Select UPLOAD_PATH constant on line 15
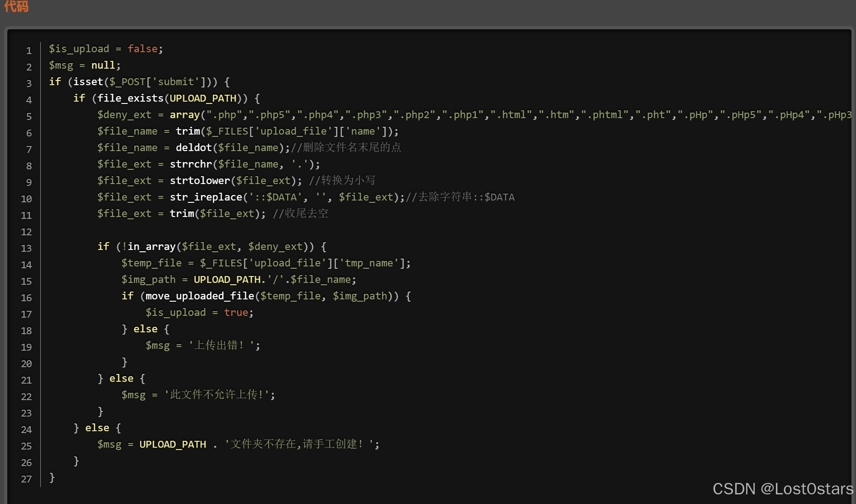The width and height of the screenshot is (856, 504). coord(228,279)
